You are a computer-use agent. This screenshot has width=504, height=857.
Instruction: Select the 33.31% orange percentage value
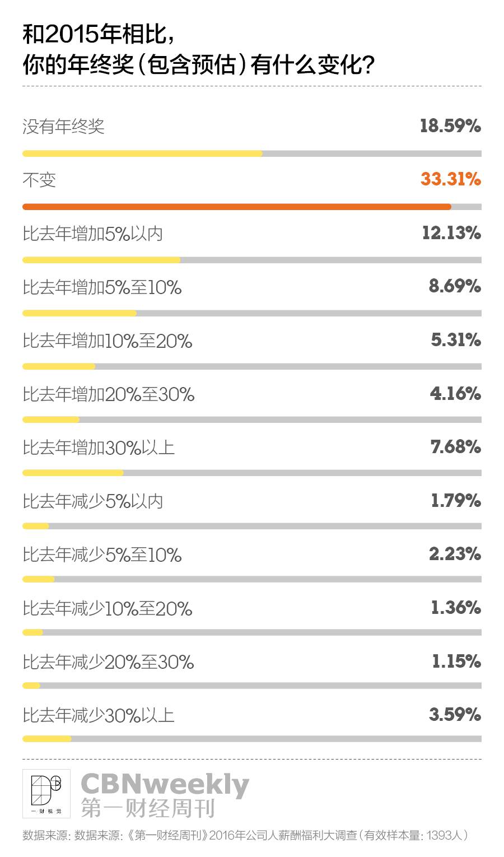pos(451,179)
